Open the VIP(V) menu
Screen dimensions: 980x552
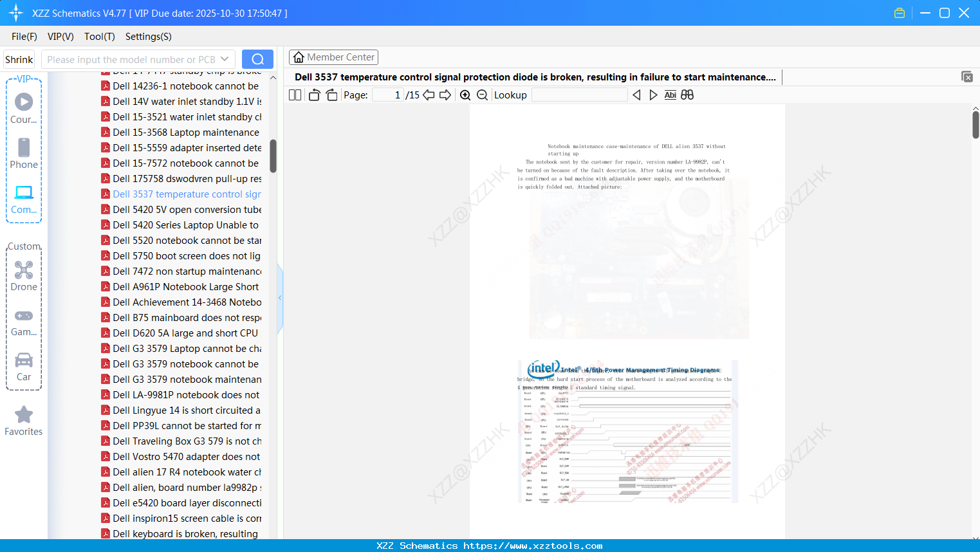click(x=60, y=37)
